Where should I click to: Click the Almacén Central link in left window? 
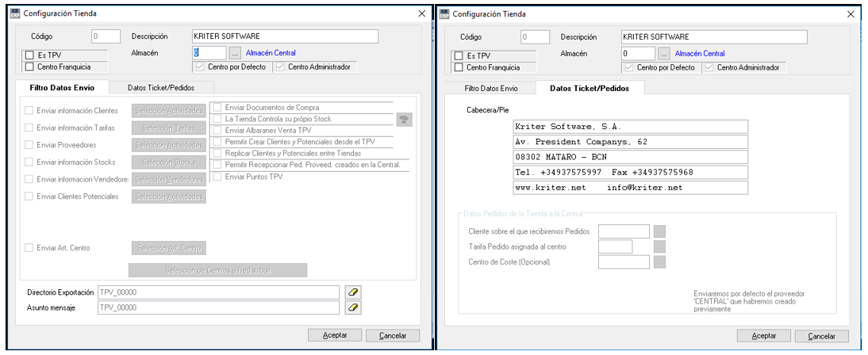(270, 53)
